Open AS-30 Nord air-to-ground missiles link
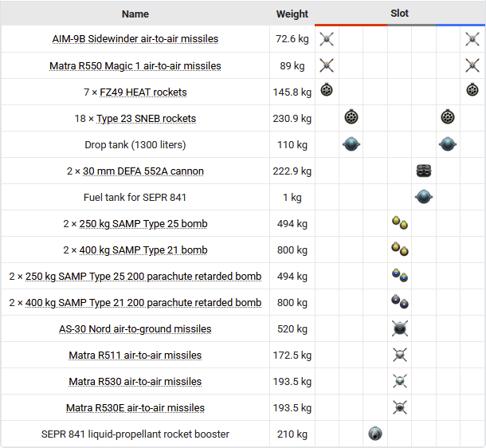This screenshot has width=486, height=448. tap(135, 329)
